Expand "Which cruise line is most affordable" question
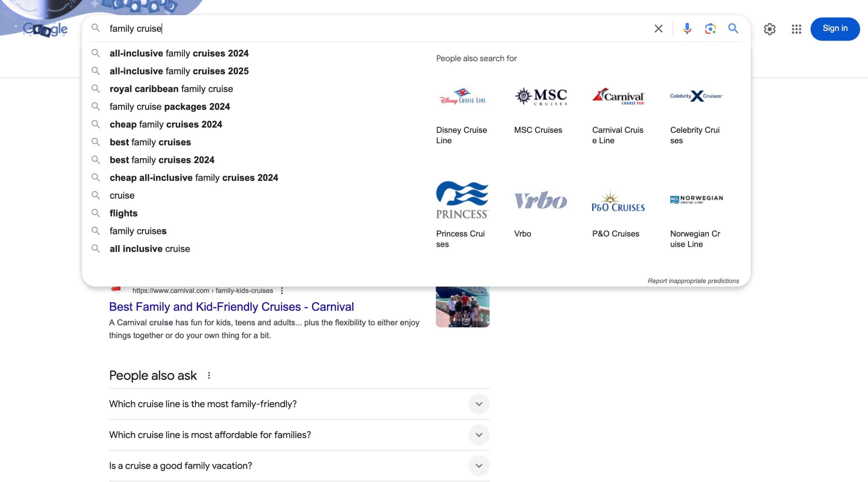 pyautogui.click(x=478, y=435)
